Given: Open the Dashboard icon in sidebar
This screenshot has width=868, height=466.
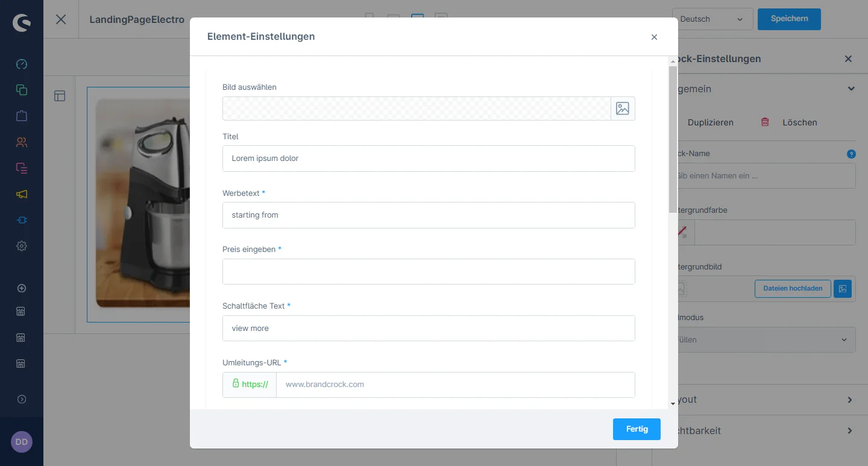Looking at the screenshot, I should [x=22, y=65].
